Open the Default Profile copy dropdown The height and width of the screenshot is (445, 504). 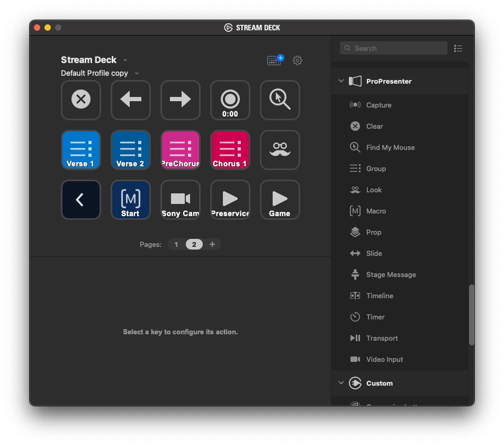[137, 73]
